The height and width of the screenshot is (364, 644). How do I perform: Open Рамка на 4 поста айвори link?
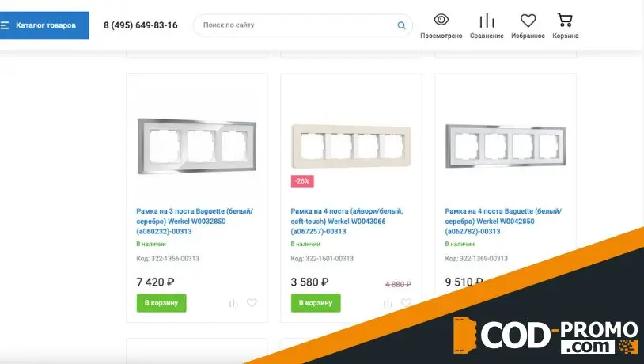point(347,222)
